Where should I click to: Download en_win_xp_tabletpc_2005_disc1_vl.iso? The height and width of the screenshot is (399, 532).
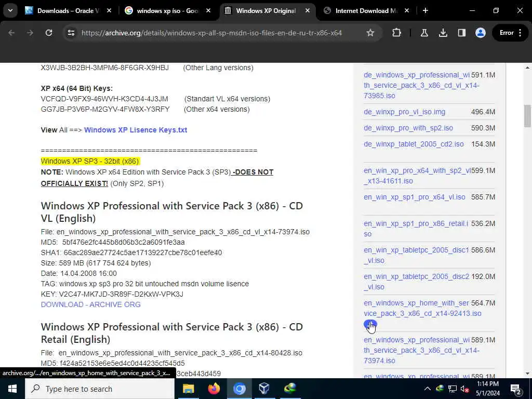(x=416, y=255)
